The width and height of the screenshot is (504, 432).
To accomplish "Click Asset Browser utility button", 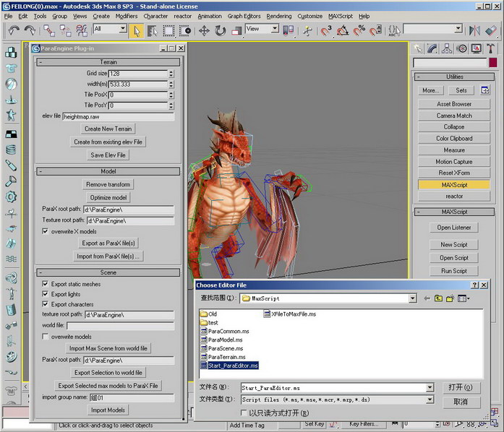I will click(454, 104).
